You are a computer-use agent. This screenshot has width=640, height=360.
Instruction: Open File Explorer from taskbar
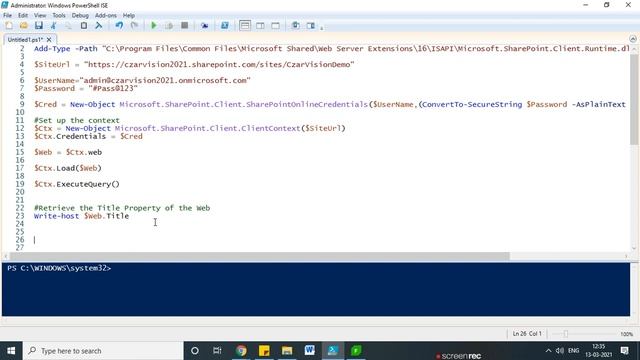point(287,351)
